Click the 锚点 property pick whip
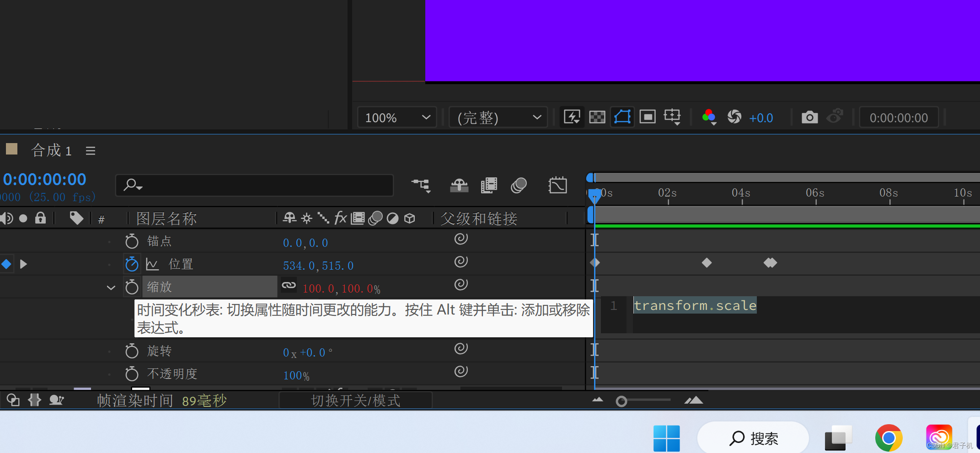Viewport: 980px width, 453px height. pos(461,239)
